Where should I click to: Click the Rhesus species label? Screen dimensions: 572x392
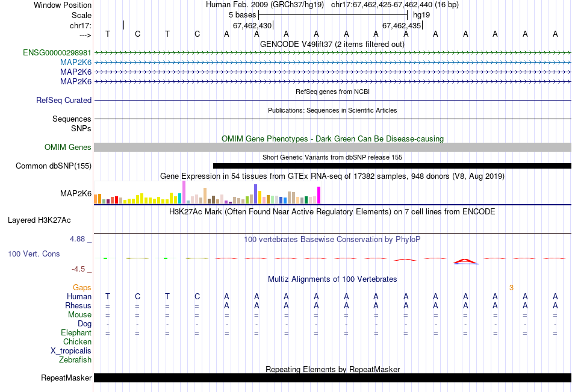[78, 306]
